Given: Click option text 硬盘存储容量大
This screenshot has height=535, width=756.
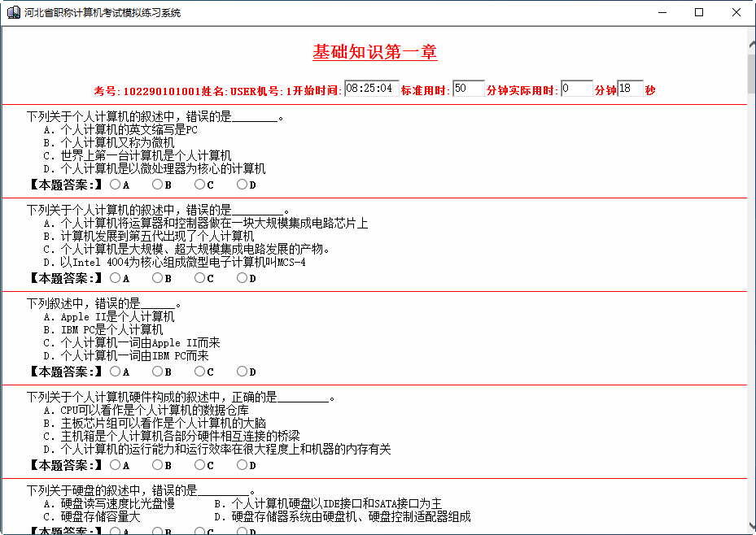Looking at the screenshot, I should tap(100, 516).
